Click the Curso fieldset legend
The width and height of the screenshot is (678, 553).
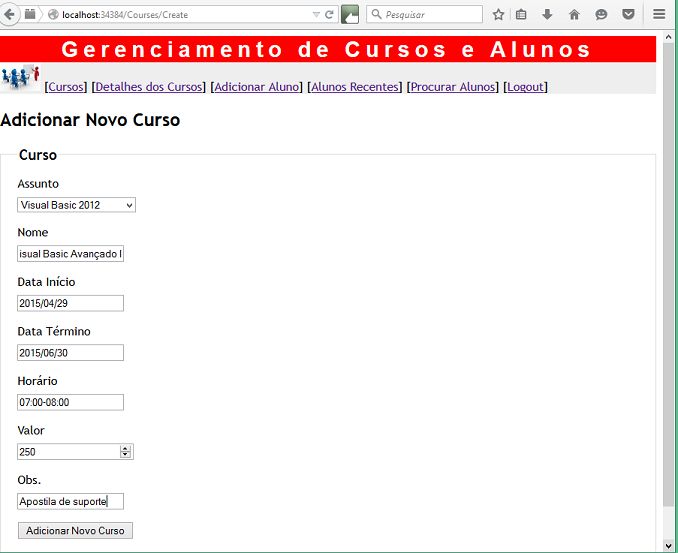pos(38,155)
